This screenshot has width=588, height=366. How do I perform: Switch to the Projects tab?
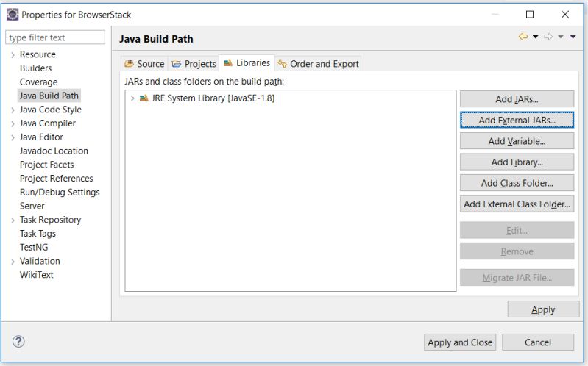point(194,64)
